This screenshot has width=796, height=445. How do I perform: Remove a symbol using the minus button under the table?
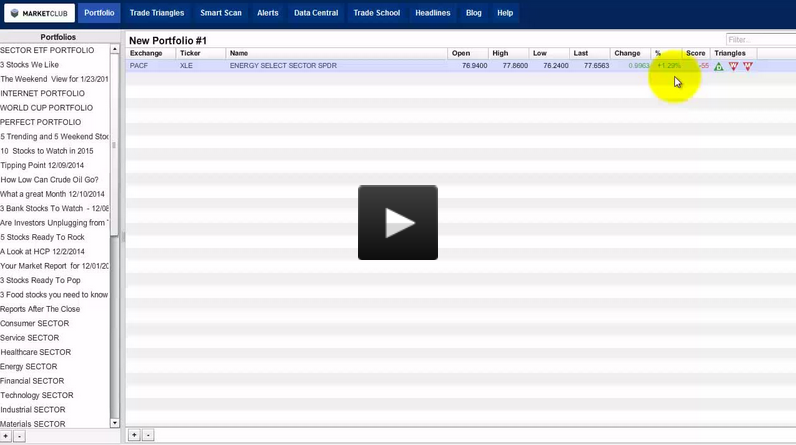tap(148, 435)
